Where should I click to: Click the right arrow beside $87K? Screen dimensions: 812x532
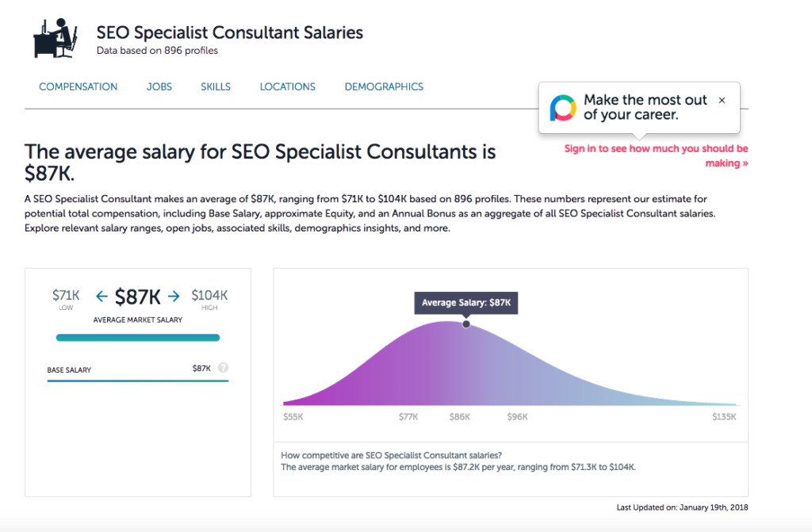[174, 297]
